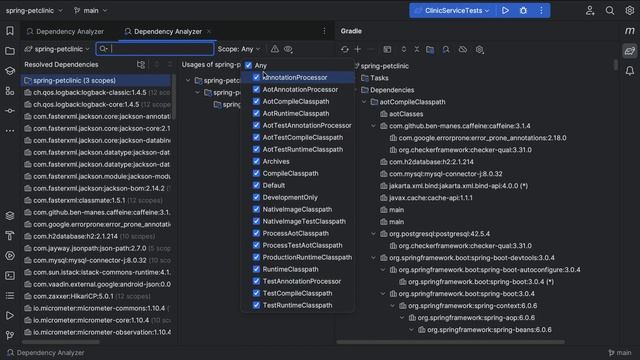The width and height of the screenshot is (640, 360).
Task: Collapse spring-context:6.0.6 node
Action: click(392, 306)
